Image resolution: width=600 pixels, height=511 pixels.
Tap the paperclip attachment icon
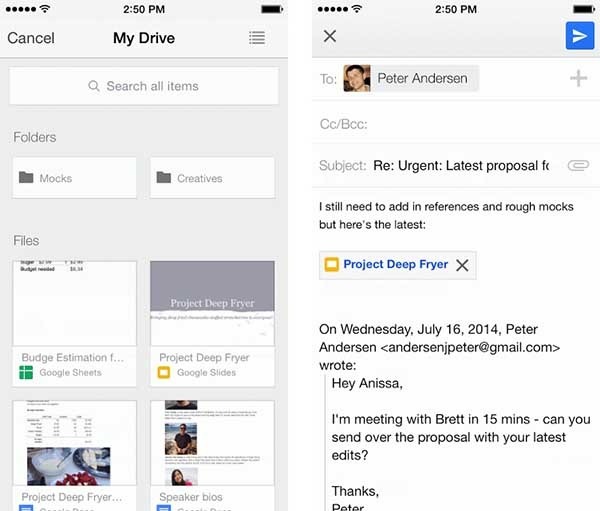click(577, 165)
